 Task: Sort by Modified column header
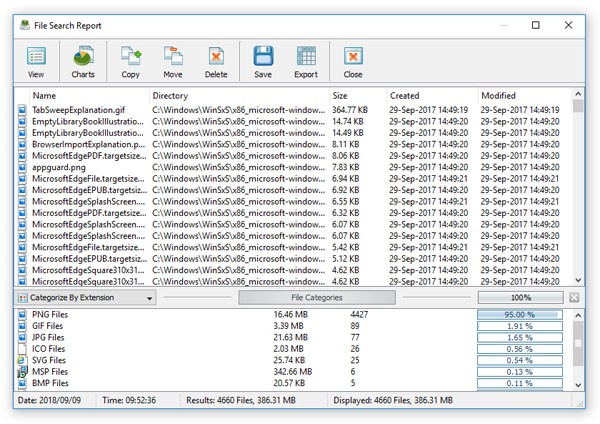523,96
